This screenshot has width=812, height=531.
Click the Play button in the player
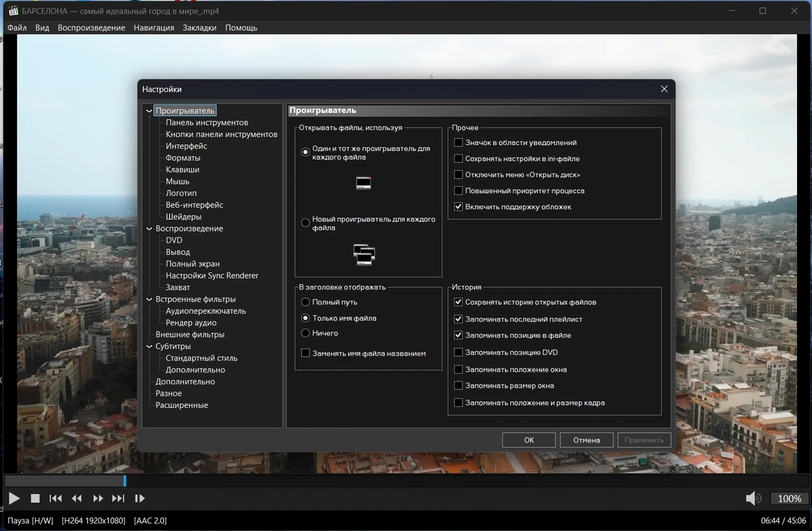(14, 498)
